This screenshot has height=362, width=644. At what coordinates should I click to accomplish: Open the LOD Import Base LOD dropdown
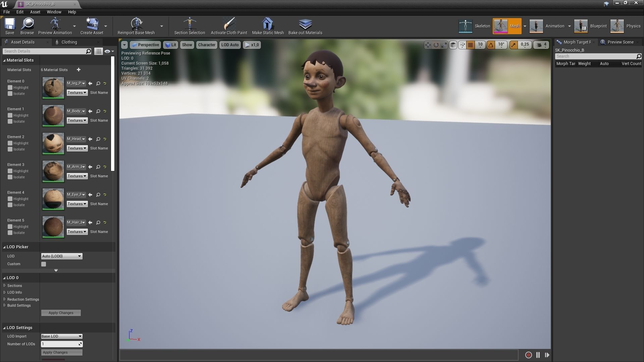[62, 336]
